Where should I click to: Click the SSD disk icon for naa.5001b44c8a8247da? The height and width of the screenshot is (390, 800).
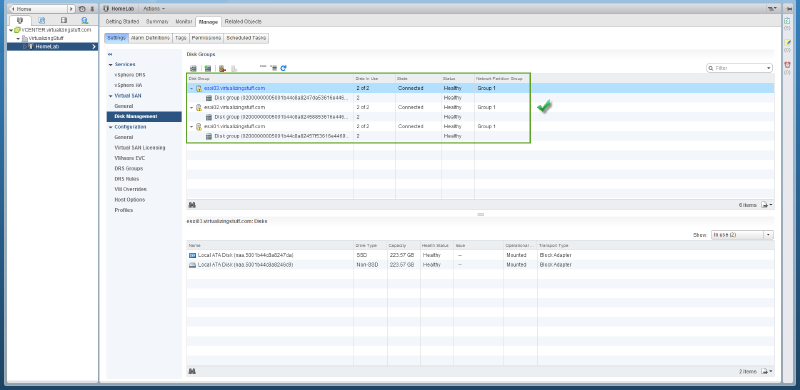[x=193, y=255]
